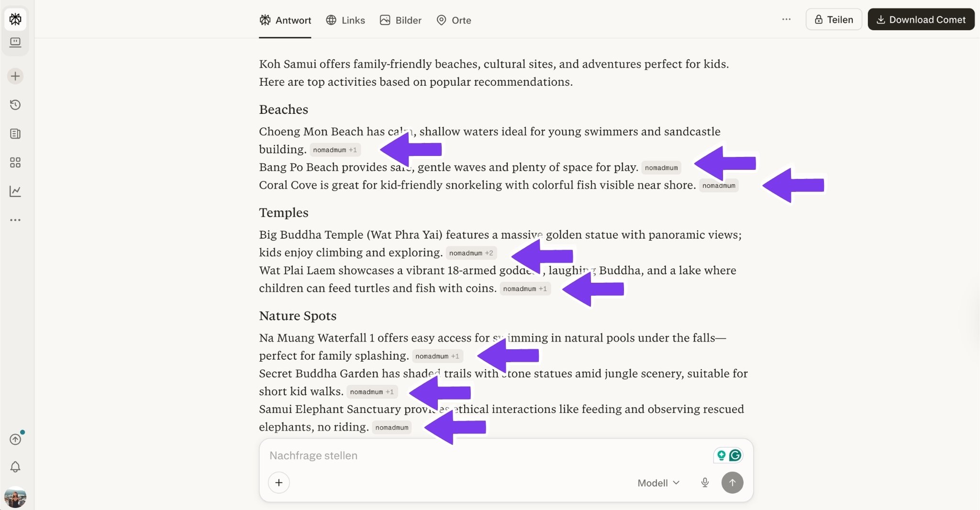This screenshot has height=510, width=980.
Task: Open notifications via the bell icon
Action: pyautogui.click(x=16, y=466)
